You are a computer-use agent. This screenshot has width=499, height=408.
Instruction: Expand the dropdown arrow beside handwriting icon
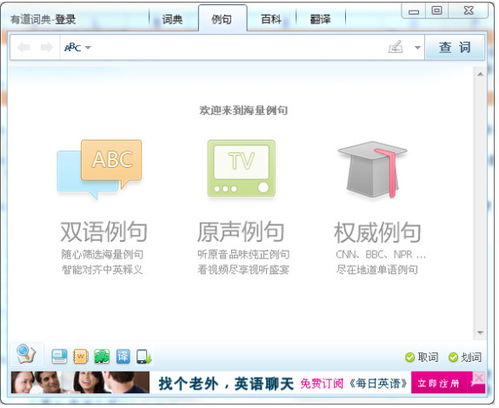[417, 48]
